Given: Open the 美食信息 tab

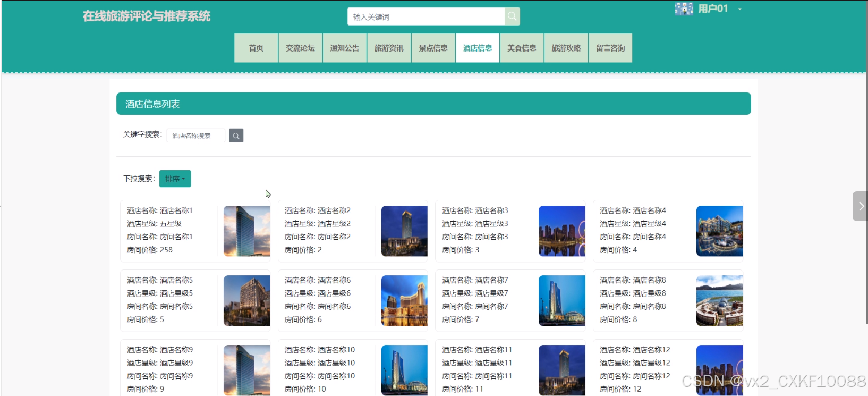Looking at the screenshot, I should (522, 48).
